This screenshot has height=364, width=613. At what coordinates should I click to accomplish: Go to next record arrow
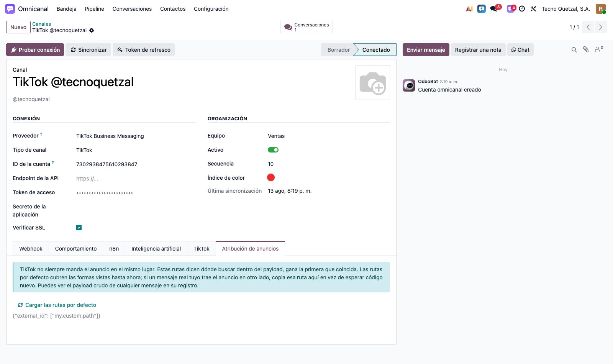coord(600,27)
